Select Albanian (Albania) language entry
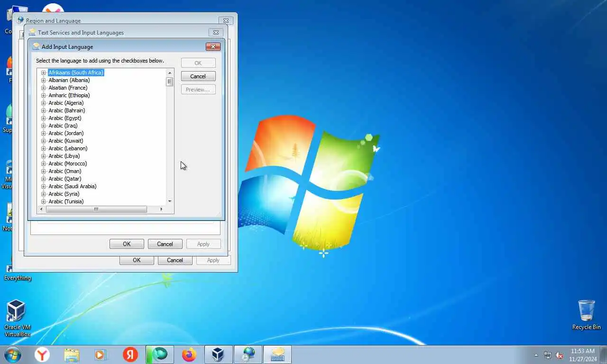Screen dimensions: 607x364 coord(69,80)
